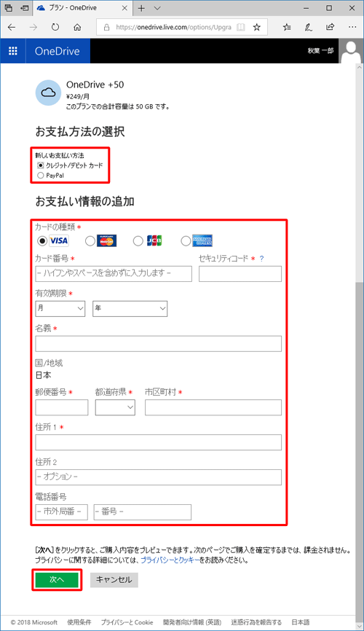The height and width of the screenshot is (631, 364).
Task: Click the MasterCard logo
Action: pos(106,240)
